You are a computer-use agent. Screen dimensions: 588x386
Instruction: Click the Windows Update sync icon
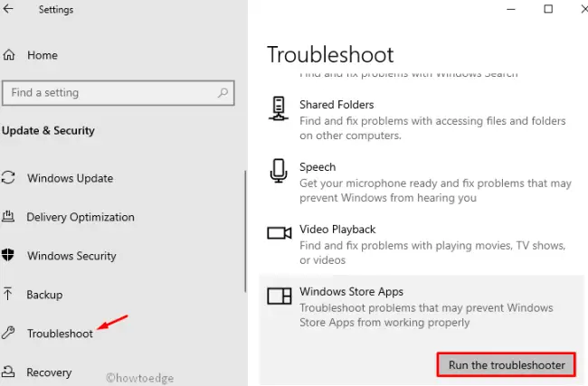point(9,178)
